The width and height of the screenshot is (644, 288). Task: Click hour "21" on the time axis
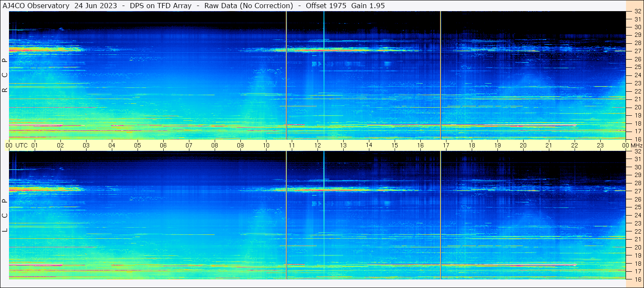[549, 145]
